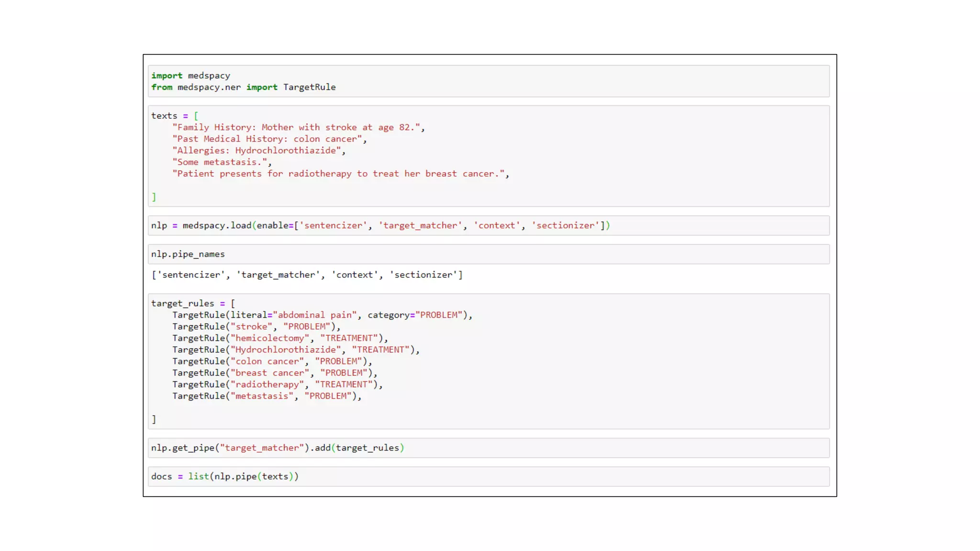980x551 pixels.
Task: Click the "stroke" PROBLEM rule line
Action: coord(256,327)
